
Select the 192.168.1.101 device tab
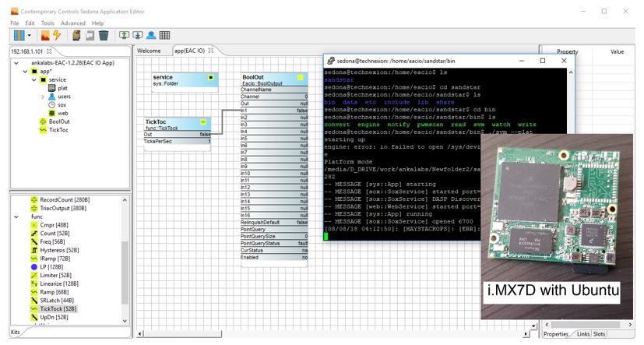pyautogui.click(x=26, y=51)
